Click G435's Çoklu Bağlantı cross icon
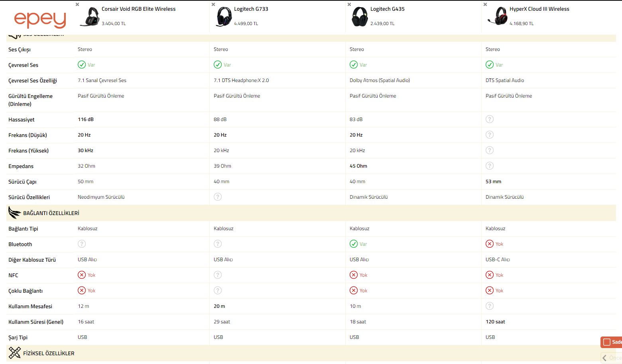Image resolution: width=622 pixels, height=364 pixels. point(354,290)
